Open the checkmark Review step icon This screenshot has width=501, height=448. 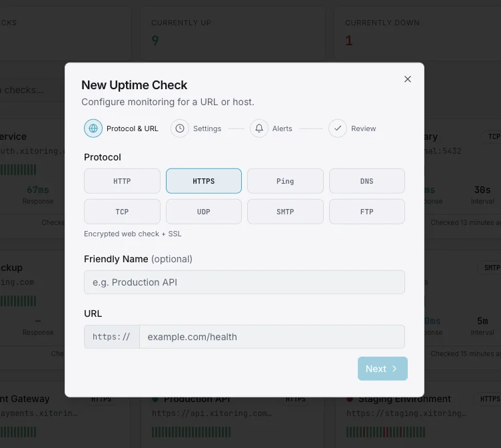(x=338, y=128)
